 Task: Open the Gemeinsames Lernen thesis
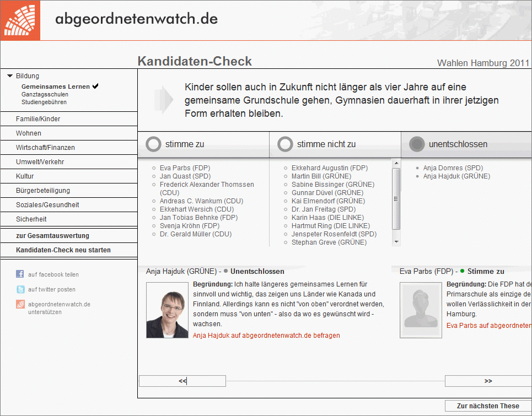[56, 87]
